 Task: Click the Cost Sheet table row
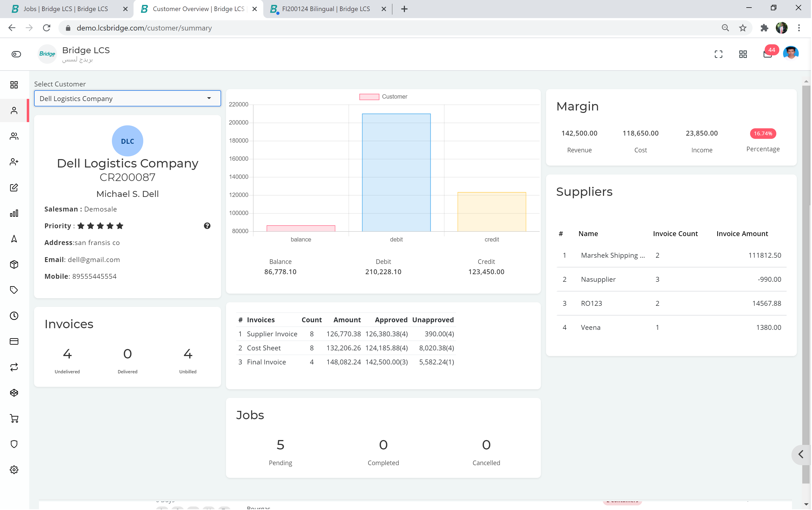(346, 348)
